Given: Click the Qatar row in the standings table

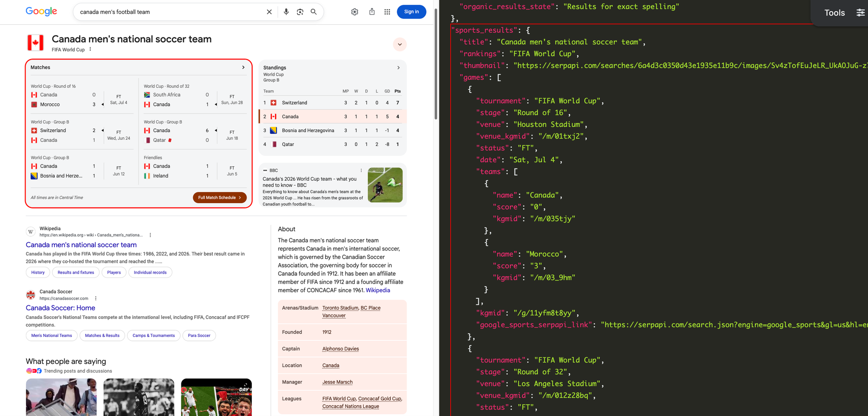Looking at the screenshot, I should click(332, 144).
